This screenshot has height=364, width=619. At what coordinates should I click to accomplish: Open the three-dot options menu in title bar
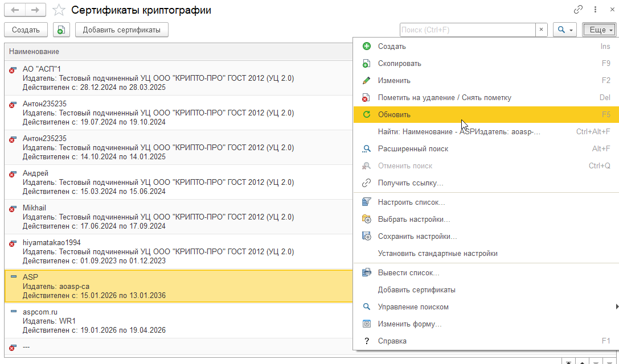[x=596, y=10]
